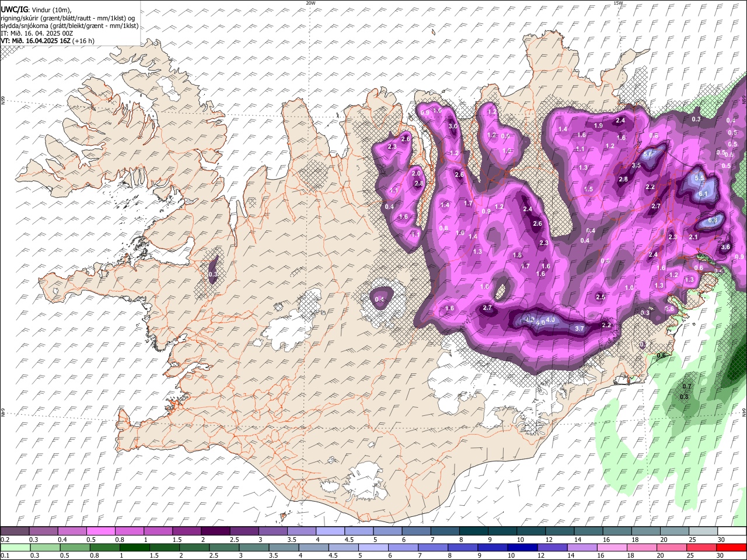Screen dimensions: 747x560
Task: Click the 'slydda/snjókoma' legend description line
Action: click(x=69, y=26)
